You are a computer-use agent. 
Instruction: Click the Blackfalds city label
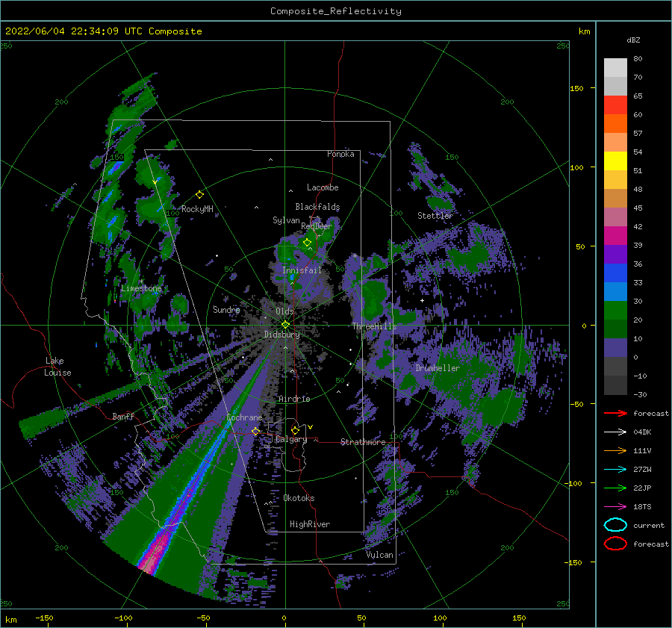(x=317, y=207)
